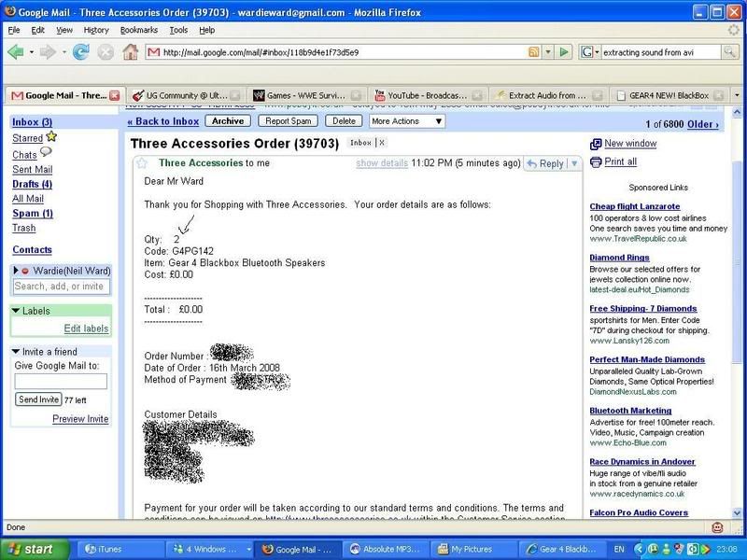This screenshot has width=747, height=560.
Task: Open the tab list dropdown arrow
Action: point(737,95)
